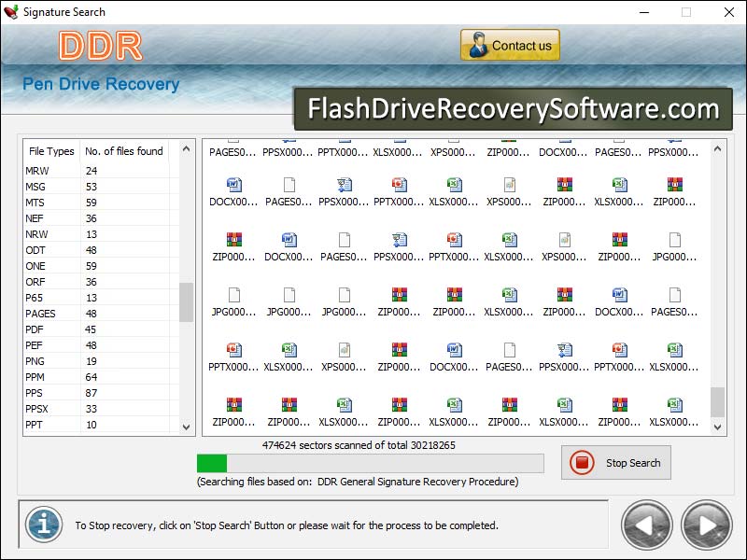The image size is (747, 560).
Task: Select the ONE file type row
Action: point(102,266)
